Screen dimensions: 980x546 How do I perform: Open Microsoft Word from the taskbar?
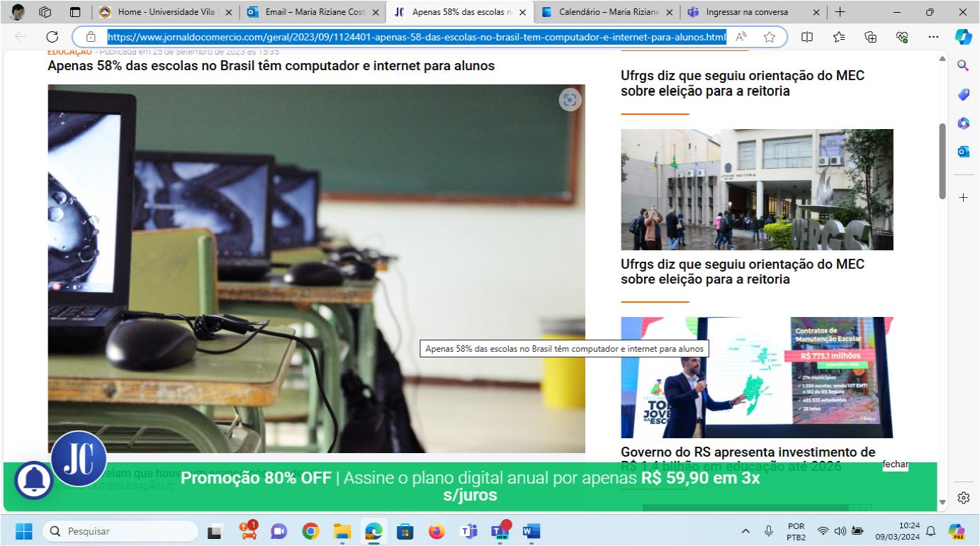point(531,531)
